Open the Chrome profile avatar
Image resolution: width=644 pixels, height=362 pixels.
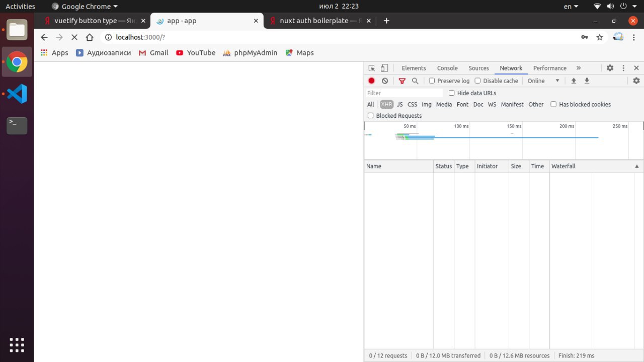tap(618, 37)
